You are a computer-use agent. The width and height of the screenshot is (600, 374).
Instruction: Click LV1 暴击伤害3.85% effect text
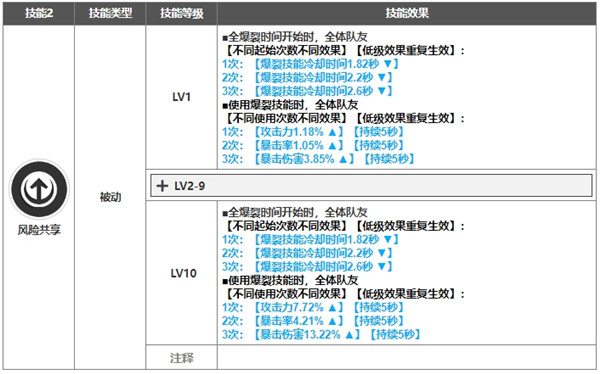[304, 159]
